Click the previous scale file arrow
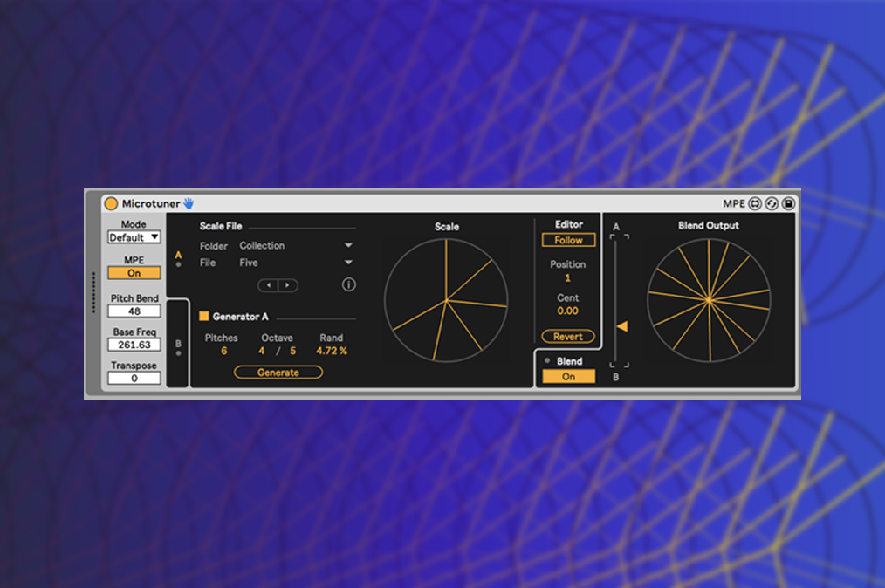Image resolution: width=885 pixels, height=588 pixels. 269,285
